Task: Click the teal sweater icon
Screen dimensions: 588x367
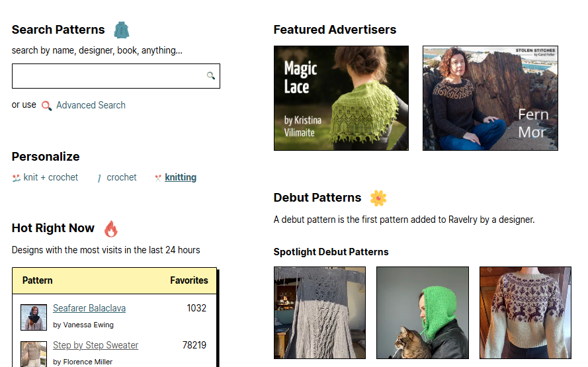Action: (x=121, y=30)
